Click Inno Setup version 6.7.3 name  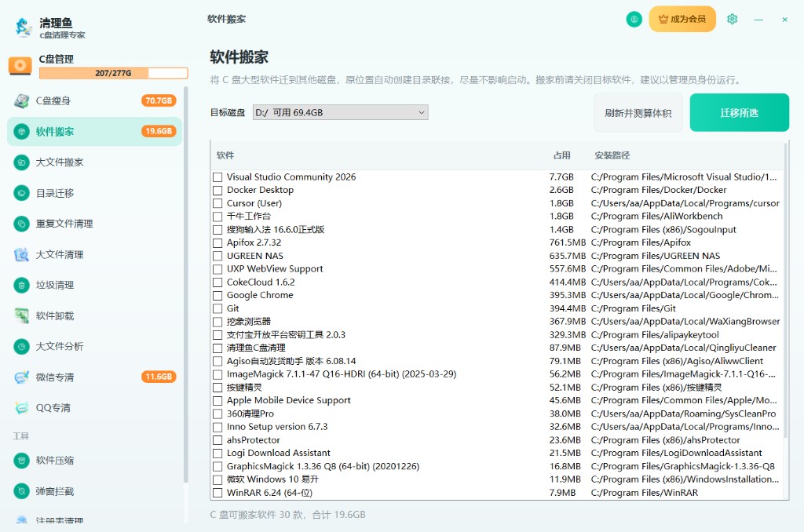(x=277, y=427)
